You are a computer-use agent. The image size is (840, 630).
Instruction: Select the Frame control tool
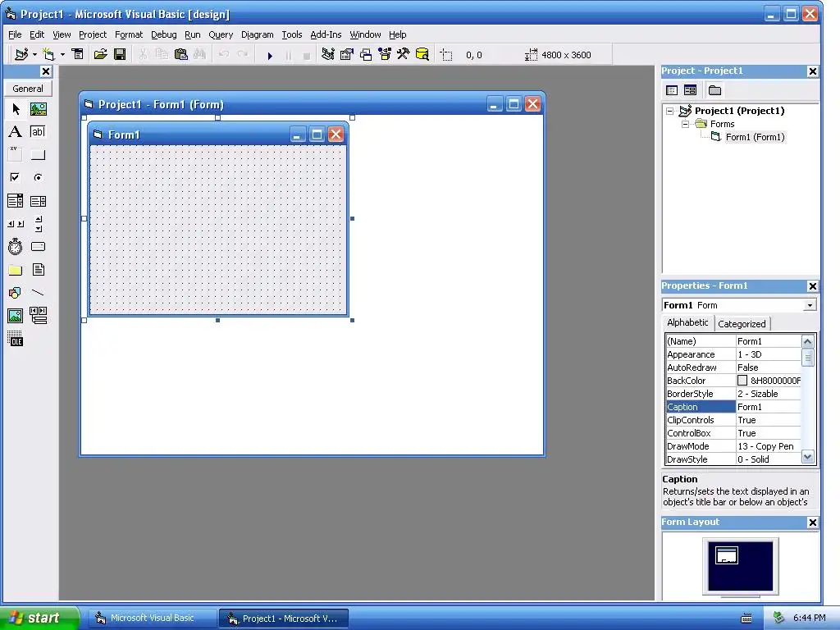pyautogui.click(x=16, y=155)
